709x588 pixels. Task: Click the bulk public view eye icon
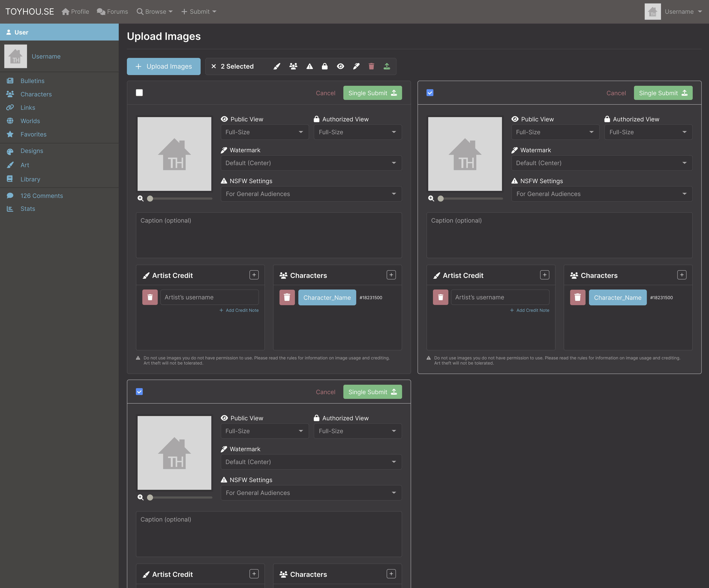click(340, 66)
